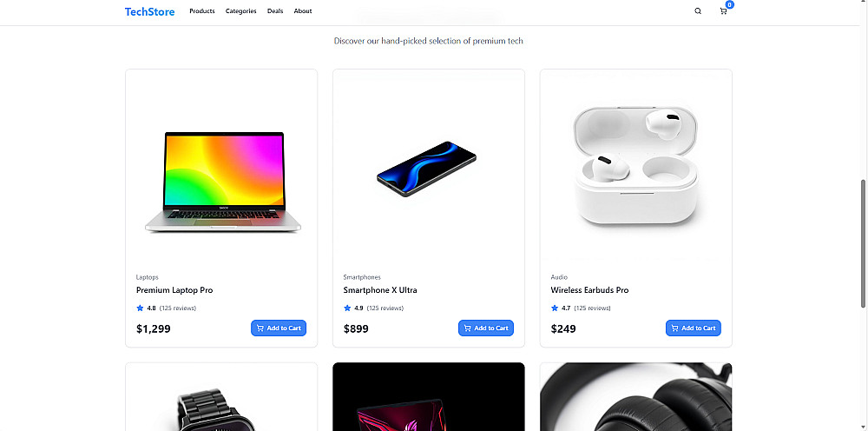Click the TechStore logo link

pos(149,11)
